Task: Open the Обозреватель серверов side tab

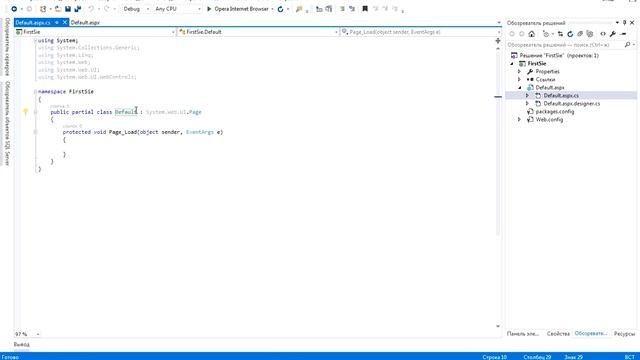Action: point(7,47)
